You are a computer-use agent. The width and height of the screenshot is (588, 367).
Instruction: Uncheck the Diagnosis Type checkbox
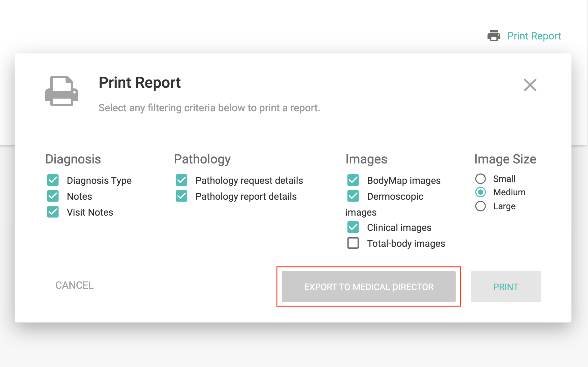point(53,180)
